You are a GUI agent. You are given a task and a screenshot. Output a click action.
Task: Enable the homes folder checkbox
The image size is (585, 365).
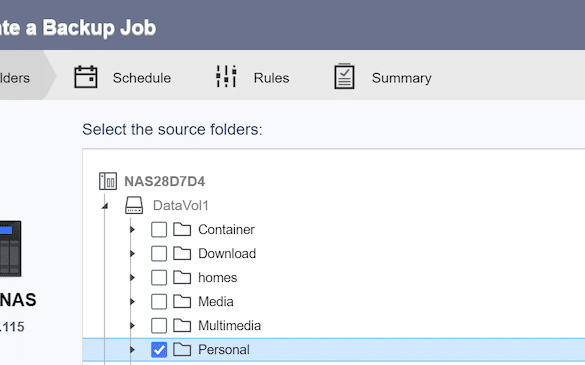(159, 277)
